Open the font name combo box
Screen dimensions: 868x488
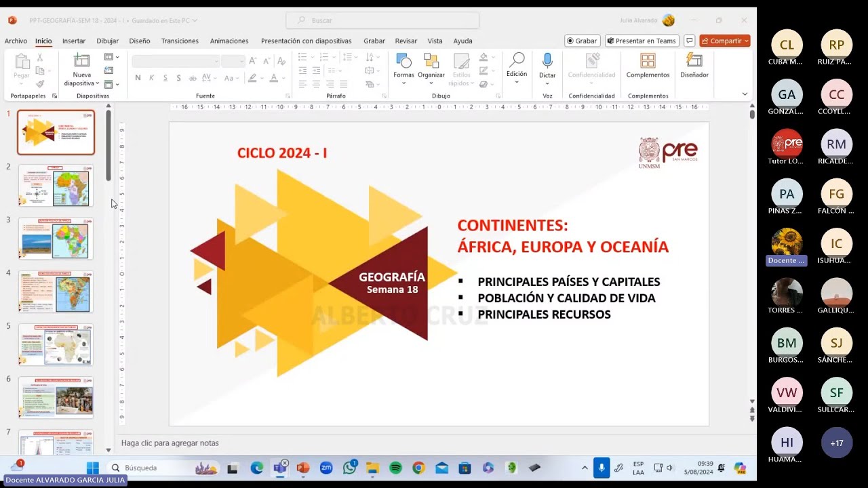tap(176, 61)
